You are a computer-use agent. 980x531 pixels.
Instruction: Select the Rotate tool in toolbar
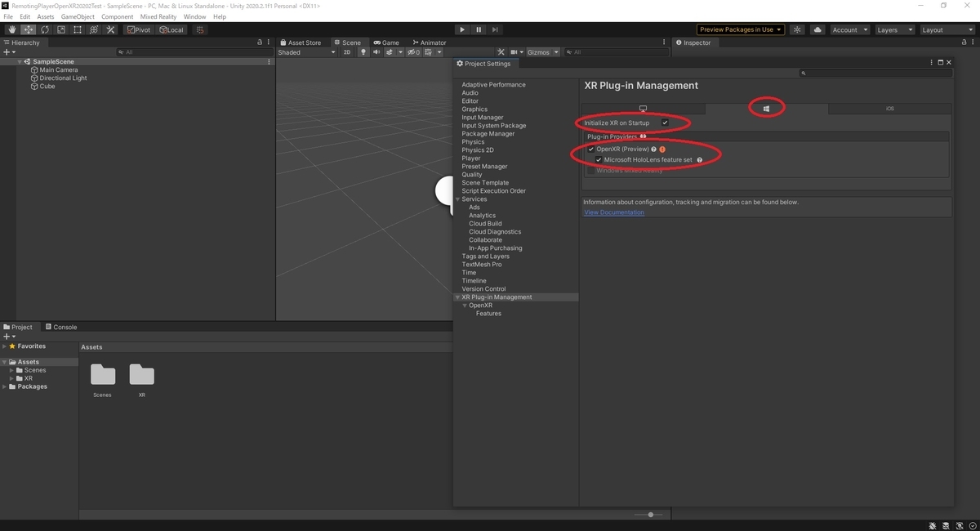coord(44,29)
